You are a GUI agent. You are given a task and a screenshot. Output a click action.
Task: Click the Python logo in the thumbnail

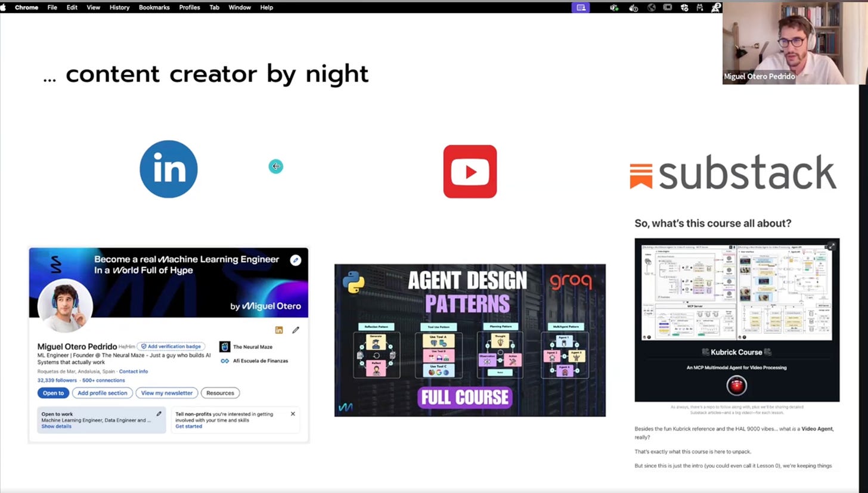pyautogui.click(x=354, y=281)
